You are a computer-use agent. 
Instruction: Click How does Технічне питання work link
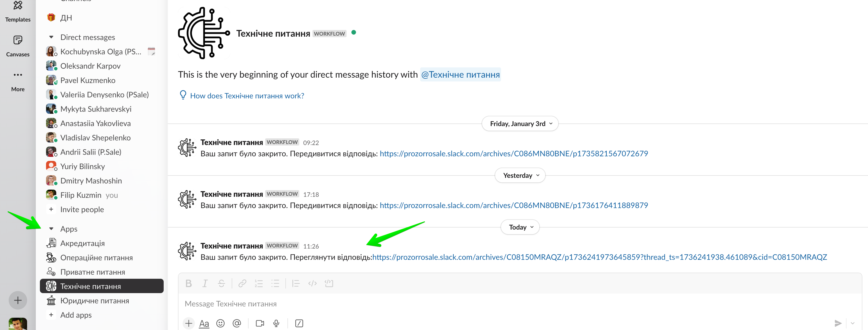247,96
